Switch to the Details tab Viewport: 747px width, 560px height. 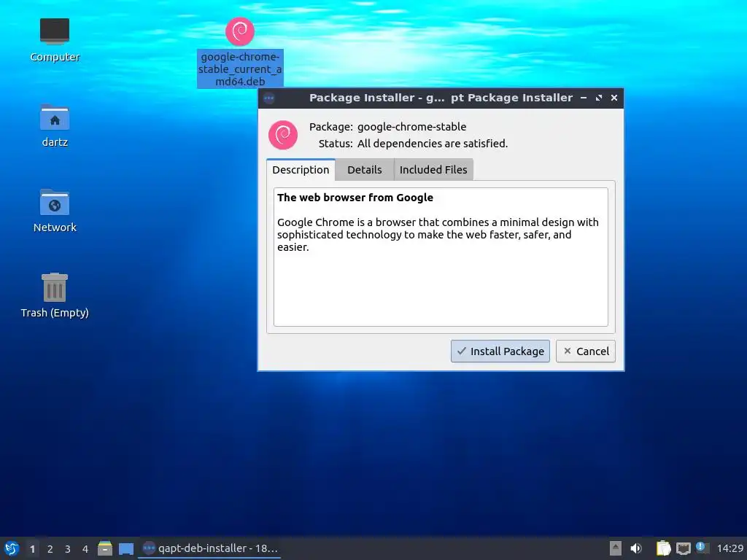point(365,169)
